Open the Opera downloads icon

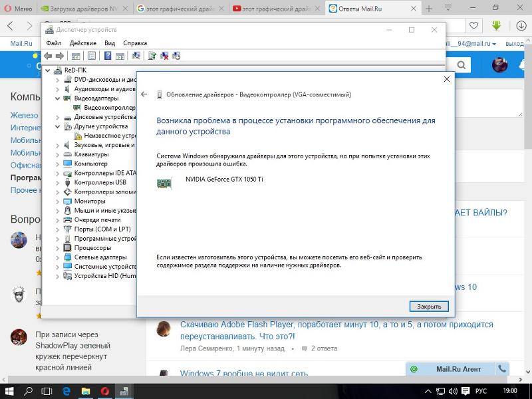521,26
